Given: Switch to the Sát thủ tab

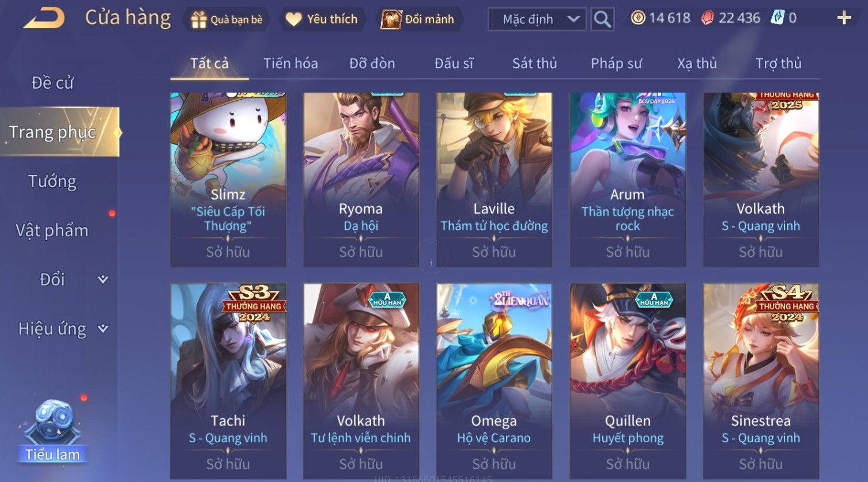Looking at the screenshot, I should 534,63.
